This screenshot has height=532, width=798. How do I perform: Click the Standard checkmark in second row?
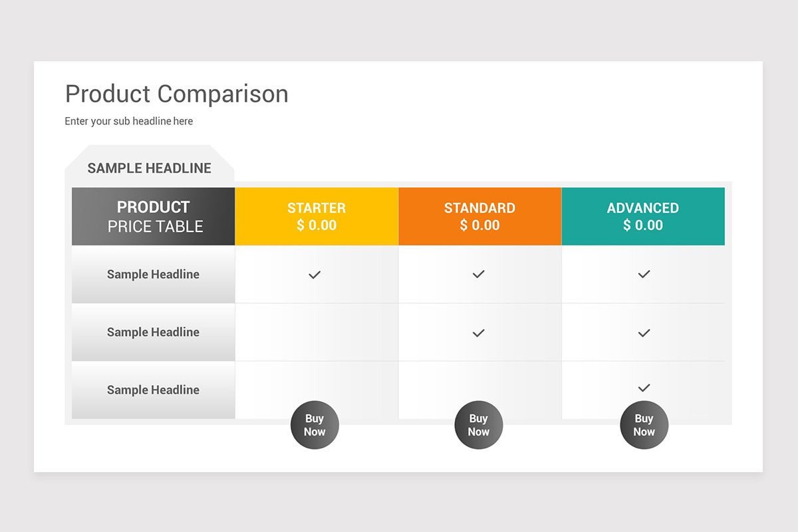(x=478, y=332)
